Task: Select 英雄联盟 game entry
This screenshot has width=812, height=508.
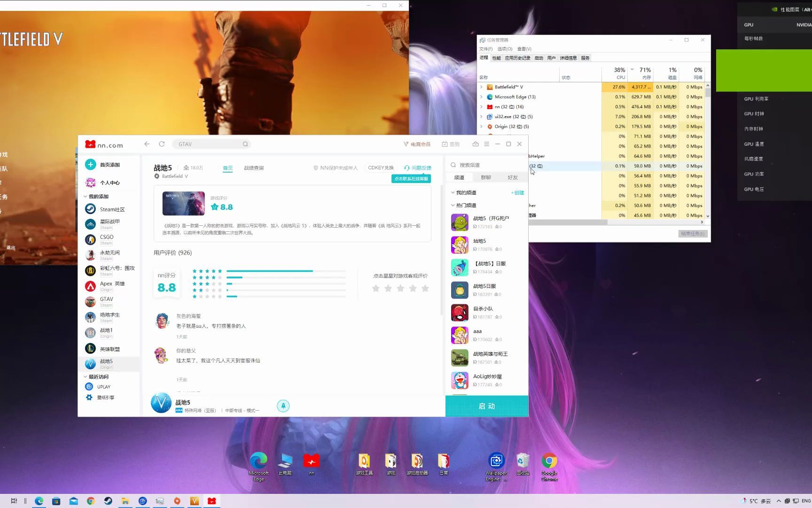Action: (109, 349)
